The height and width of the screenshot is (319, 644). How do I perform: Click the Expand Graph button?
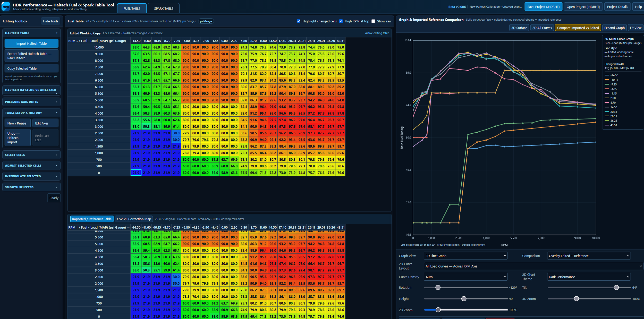pyautogui.click(x=614, y=28)
